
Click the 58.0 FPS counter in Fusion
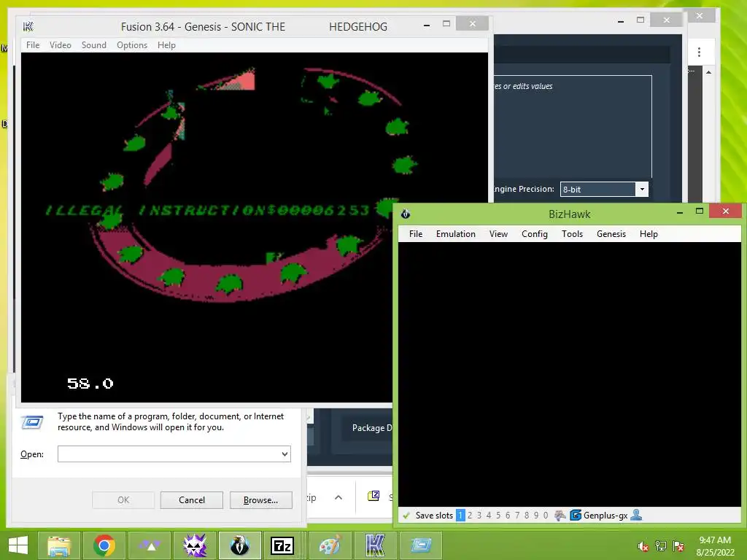pyautogui.click(x=90, y=384)
